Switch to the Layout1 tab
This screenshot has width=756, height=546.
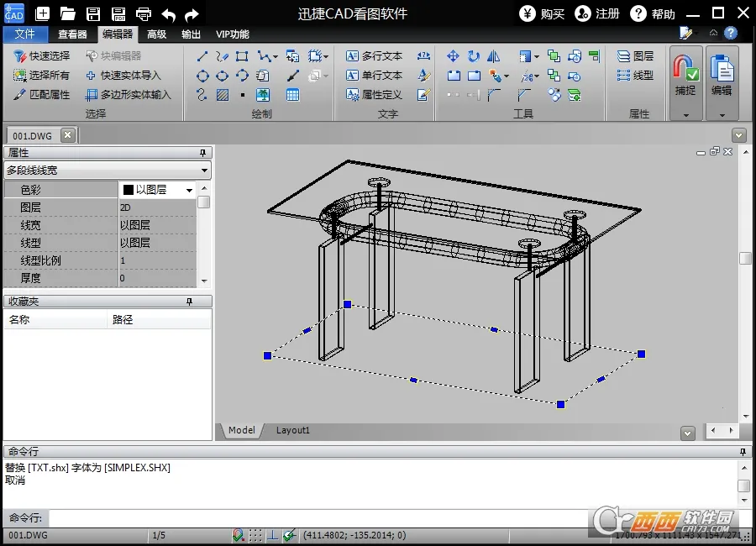pos(292,430)
